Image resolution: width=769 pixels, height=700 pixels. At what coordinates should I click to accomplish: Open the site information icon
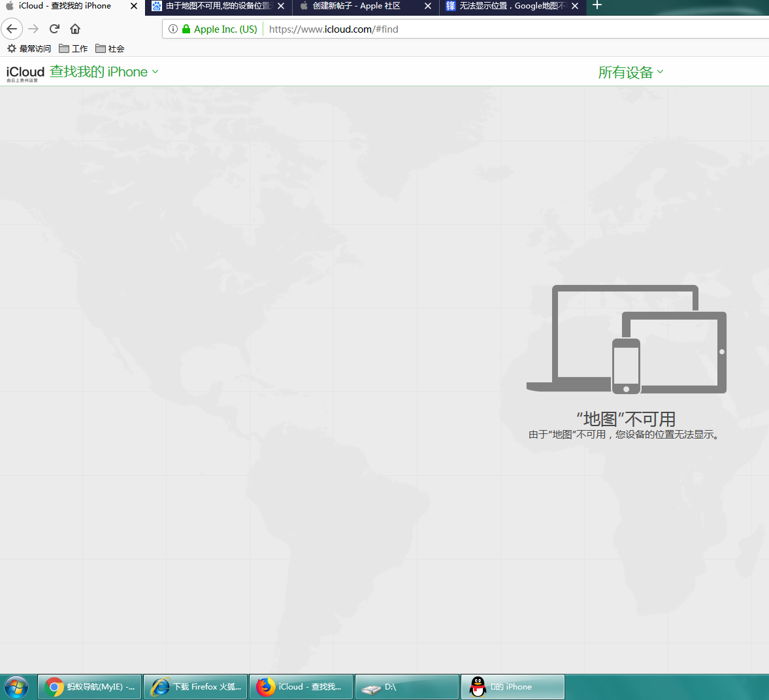pyautogui.click(x=173, y=29)
